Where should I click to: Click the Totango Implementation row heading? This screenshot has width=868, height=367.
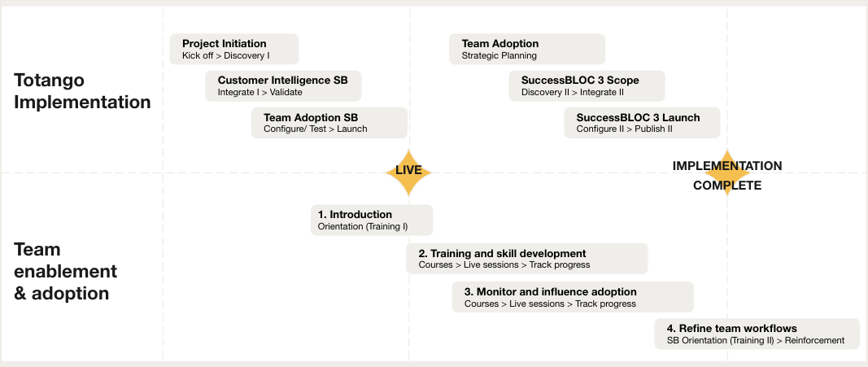coord(82,91)
